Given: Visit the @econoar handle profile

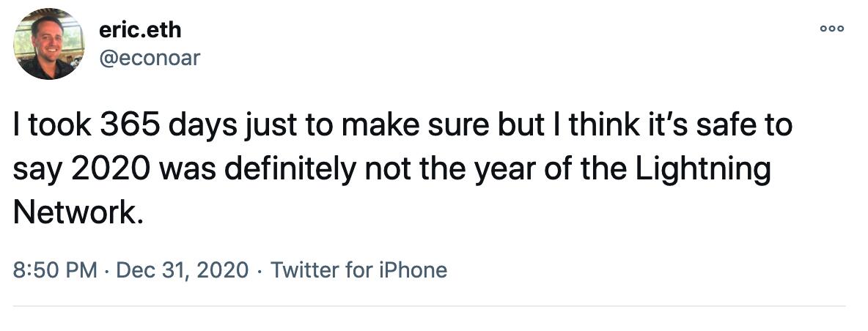Looking at the screenshot, I should click(x=149, y=59).
